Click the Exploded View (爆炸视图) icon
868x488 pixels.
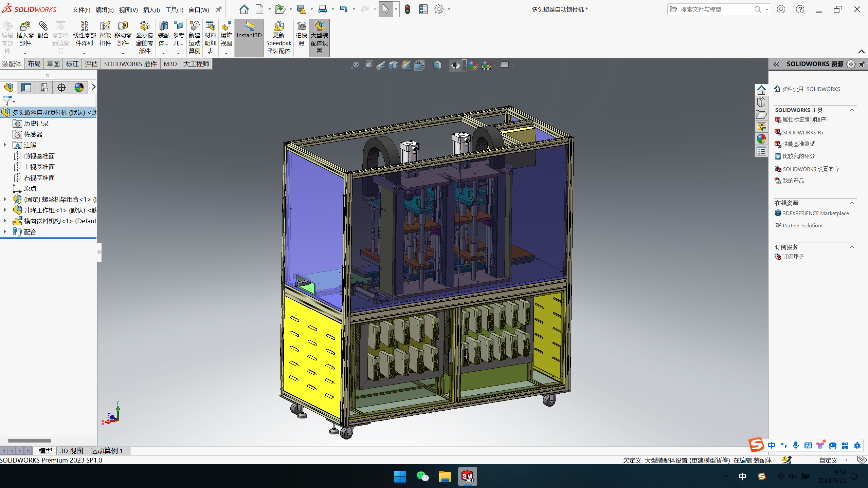point(226,26)
